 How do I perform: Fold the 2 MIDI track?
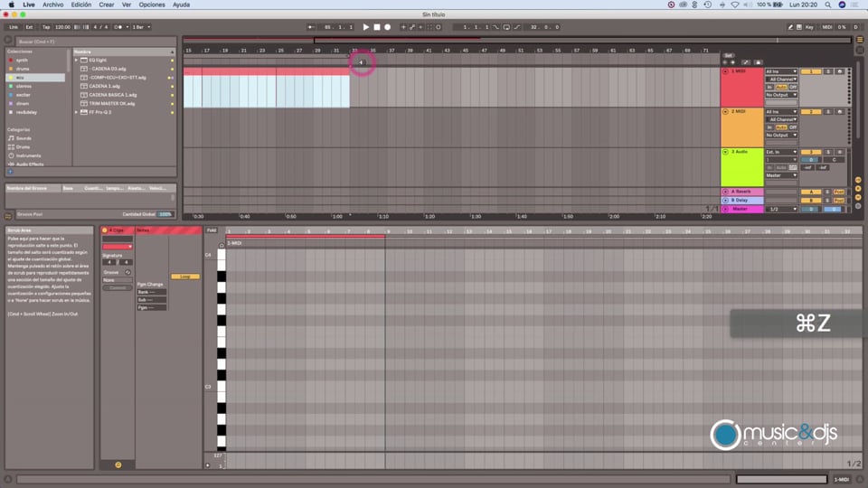point(725,112)
